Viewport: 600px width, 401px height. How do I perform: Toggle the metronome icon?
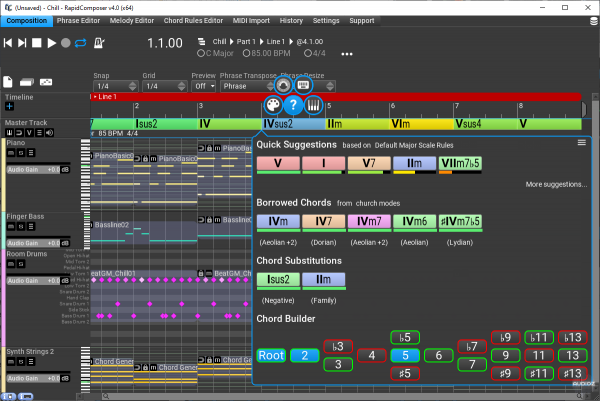98,44
